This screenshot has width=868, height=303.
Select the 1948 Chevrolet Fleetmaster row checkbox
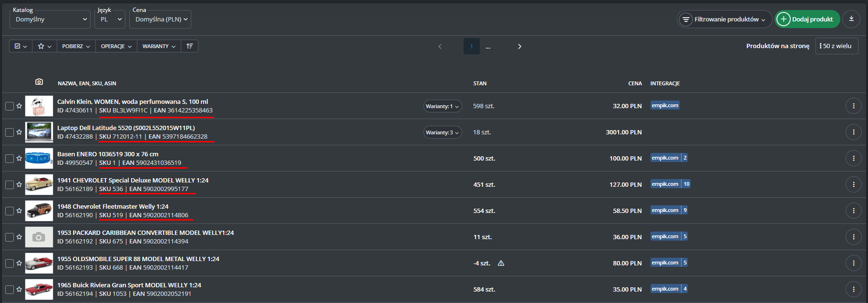click(10, 211)
